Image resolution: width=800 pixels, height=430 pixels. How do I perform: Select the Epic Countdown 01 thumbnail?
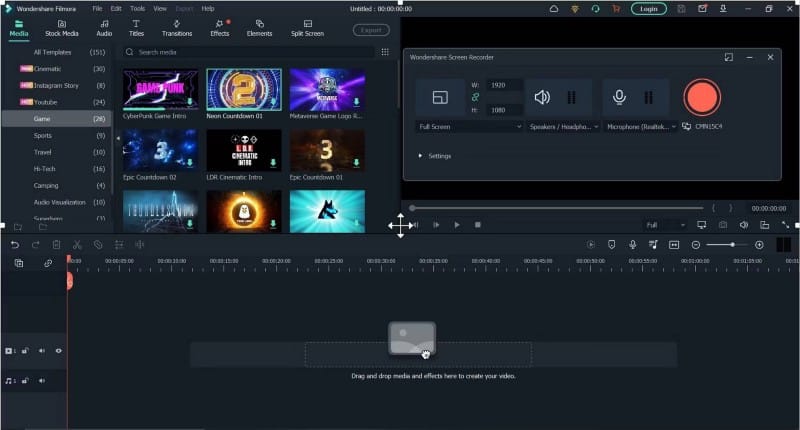point(327,150)
